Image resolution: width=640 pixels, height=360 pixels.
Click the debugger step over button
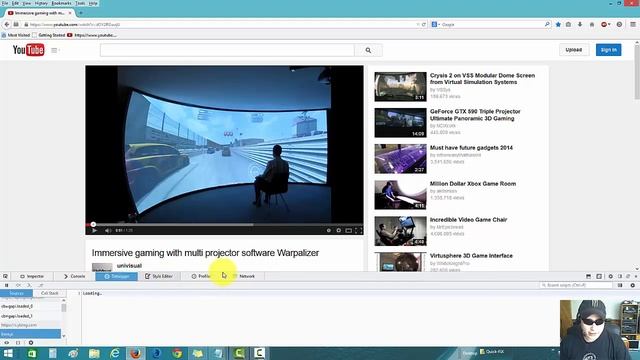(18, 285)
